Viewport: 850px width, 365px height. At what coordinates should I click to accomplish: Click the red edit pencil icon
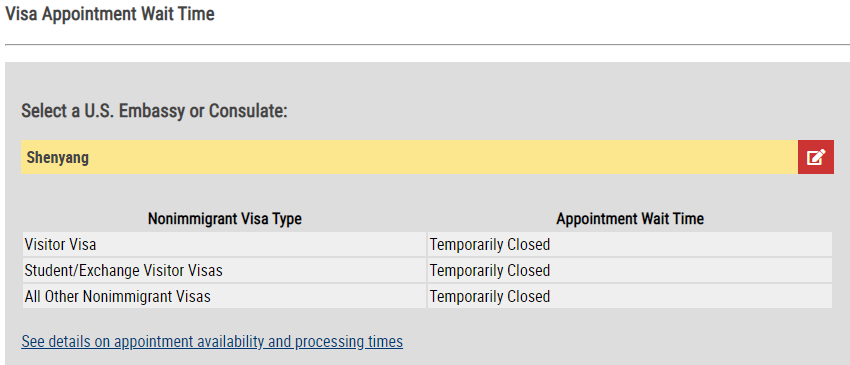point(815,157)
